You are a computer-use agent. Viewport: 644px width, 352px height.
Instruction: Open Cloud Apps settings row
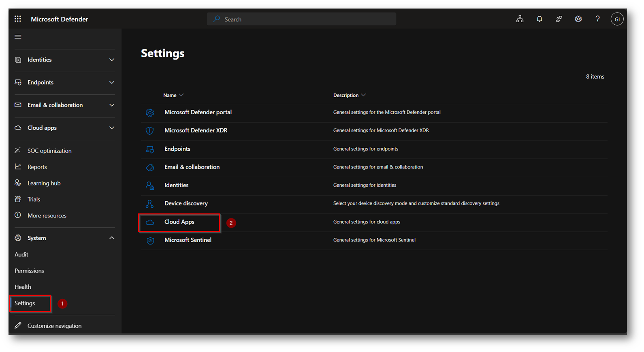coord(179,222)
